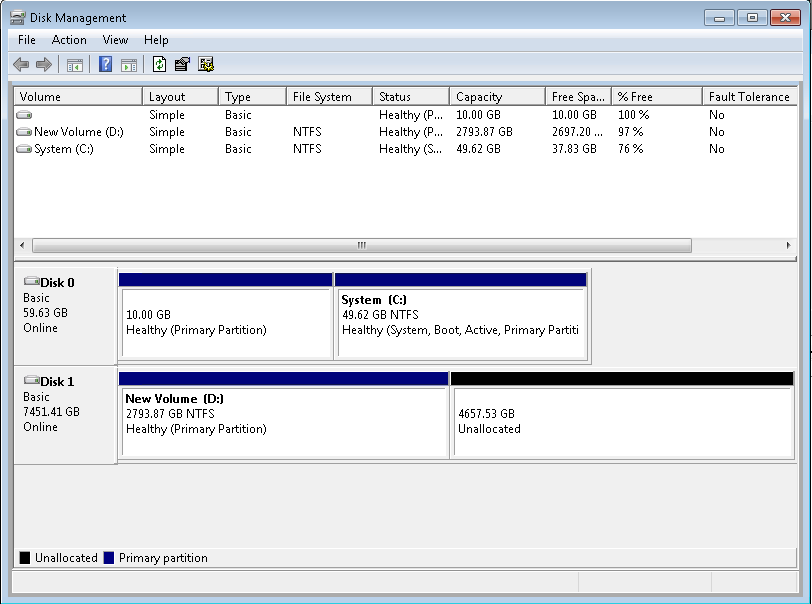
Task: Open the File menu
Action: click(26, 40)
